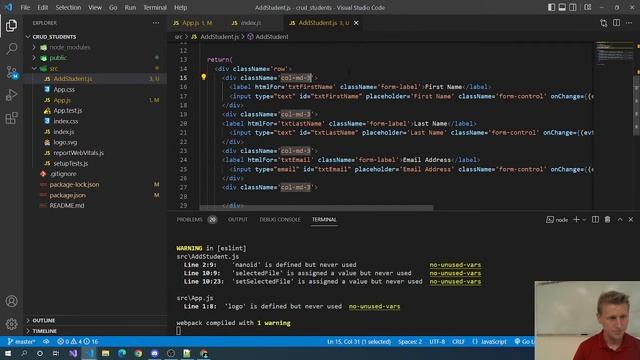This screenshot has width=640, height=360.
Task: Split the terminal panel
Action: coord(596,220)
